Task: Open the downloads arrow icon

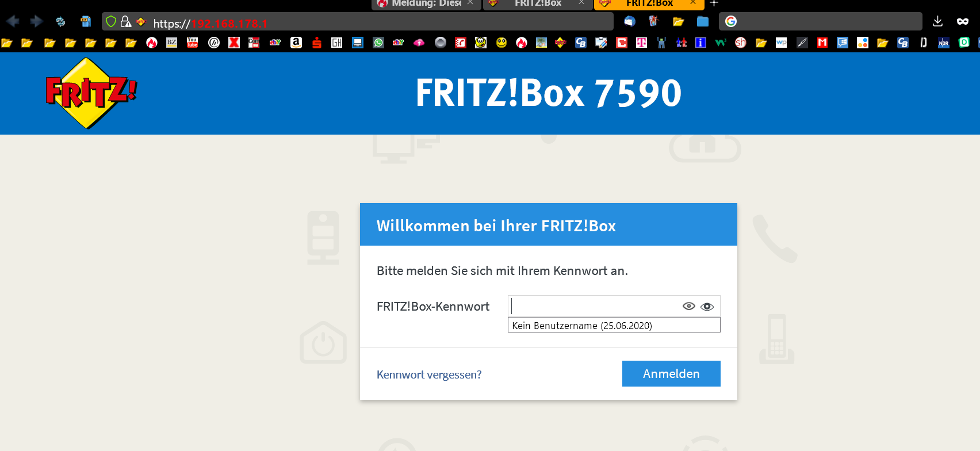Action: [937, 21]
